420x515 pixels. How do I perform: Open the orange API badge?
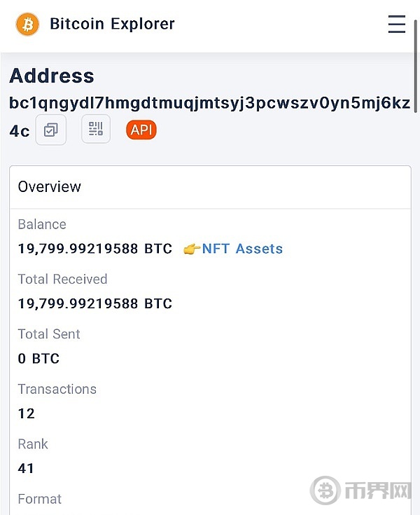pyautogui.click(x=141, y=130)
